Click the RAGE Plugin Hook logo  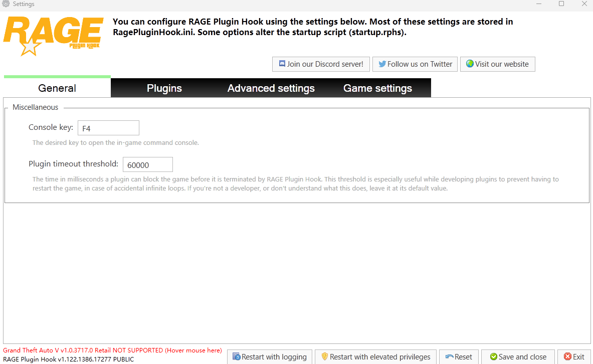53,35
